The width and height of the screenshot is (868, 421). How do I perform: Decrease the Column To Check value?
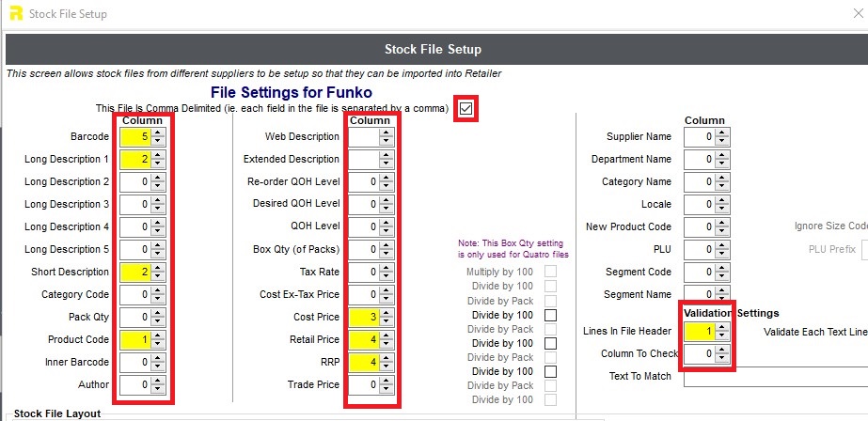click(x=721, y=358)
